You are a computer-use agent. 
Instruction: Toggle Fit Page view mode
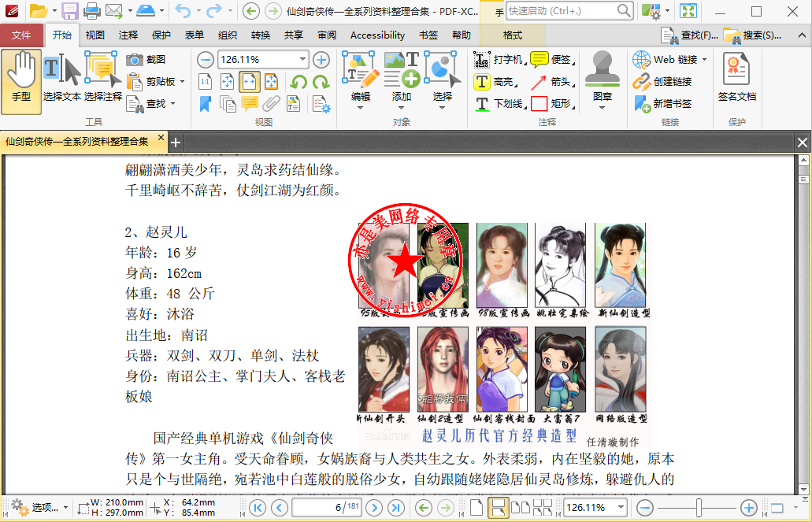[x=228, y=81]
